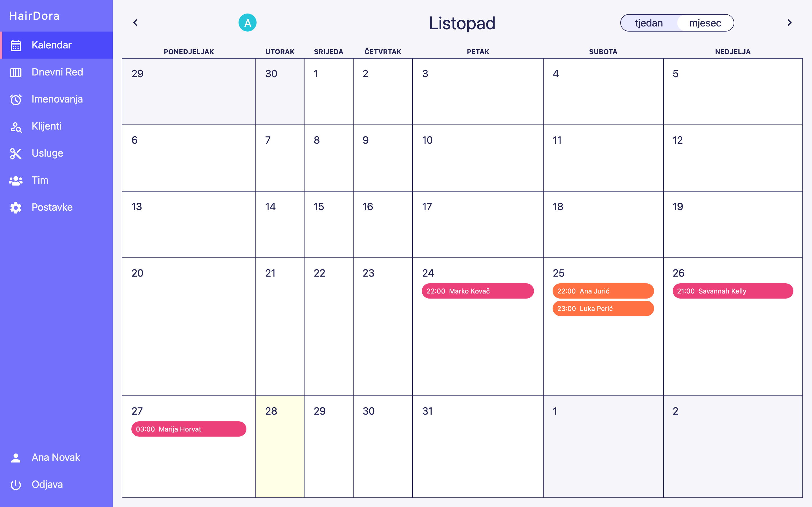Open Postavke via the gear icon
This screenshot has width=812, height=507.
(16, 208)
